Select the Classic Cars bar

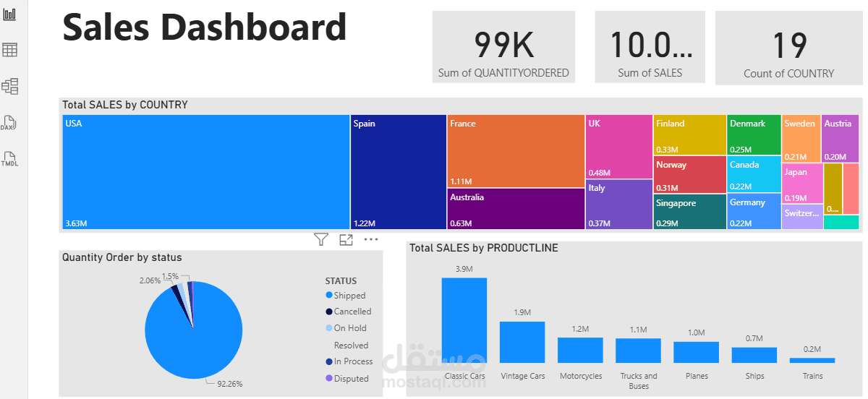(x=464, y=320)
